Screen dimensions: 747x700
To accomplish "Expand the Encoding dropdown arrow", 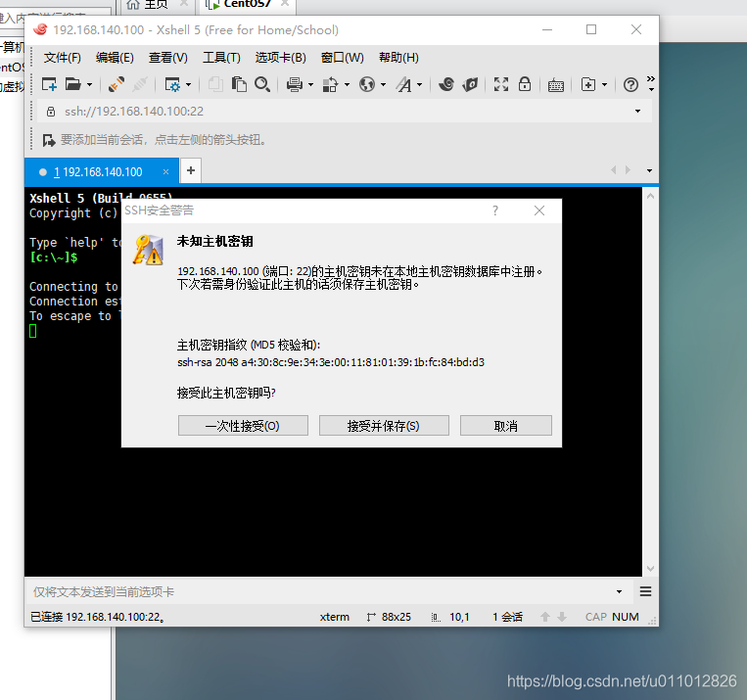I will pyautogui.click(x=383, y=85).
